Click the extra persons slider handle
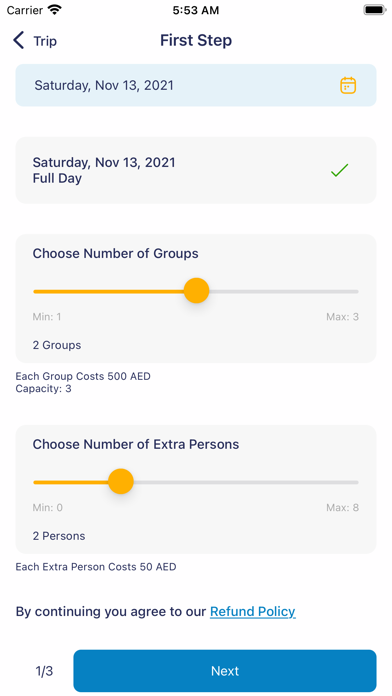Image resolution: width=392 pixels, height=696 pixels. coord(121,482)
